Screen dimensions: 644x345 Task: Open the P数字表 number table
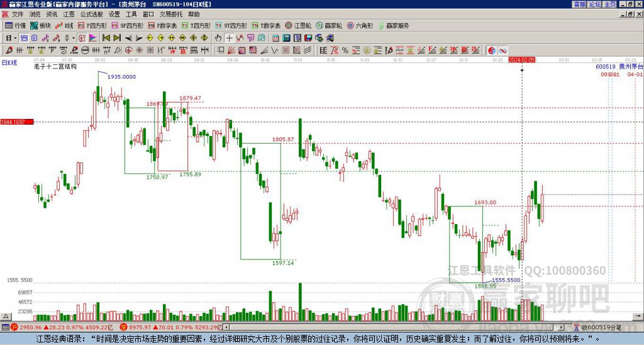[x=162, y=25]
